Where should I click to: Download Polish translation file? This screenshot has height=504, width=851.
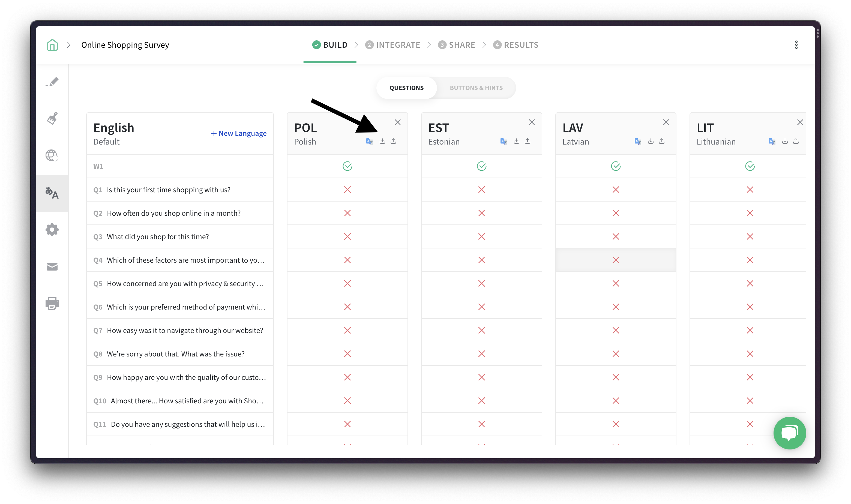tap(382, 141)
